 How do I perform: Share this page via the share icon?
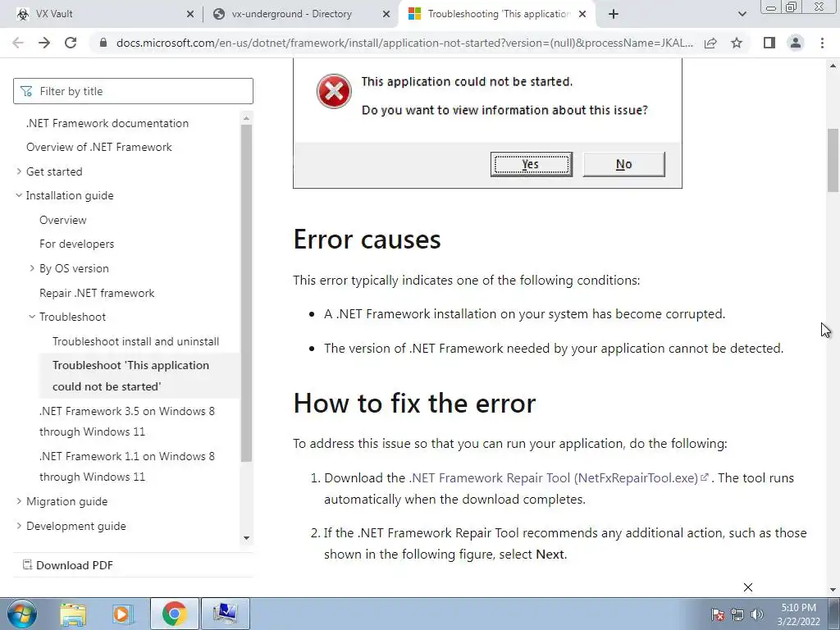tap(710, 43)
